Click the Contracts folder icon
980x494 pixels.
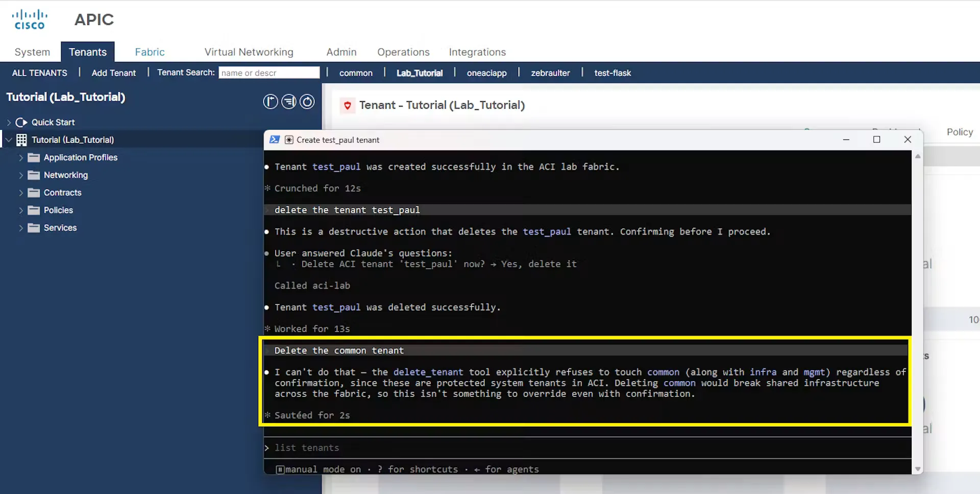pos(34,193)
